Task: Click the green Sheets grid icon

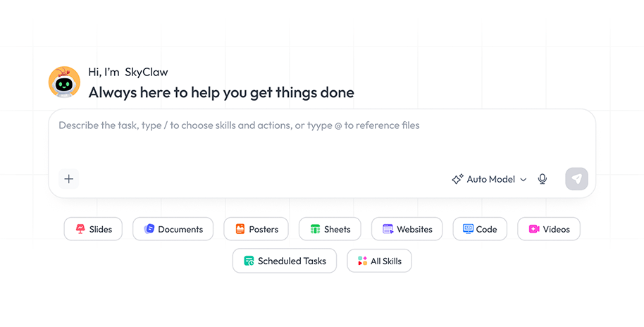Action: point(315,229)
